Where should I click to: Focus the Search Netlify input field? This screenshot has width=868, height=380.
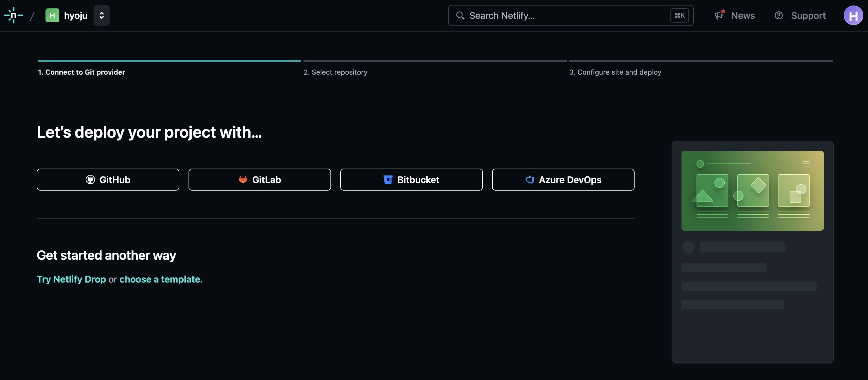coord(566,16)
